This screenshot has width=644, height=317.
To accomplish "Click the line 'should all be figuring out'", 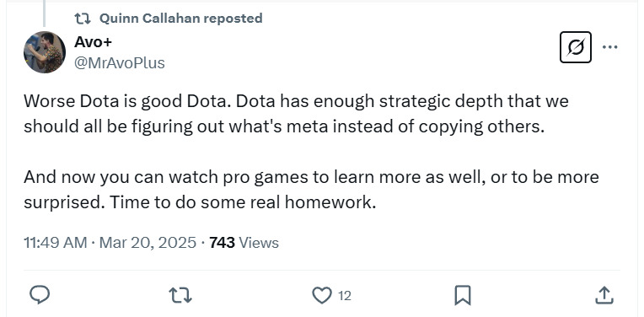I will click(x=284, y=126).
